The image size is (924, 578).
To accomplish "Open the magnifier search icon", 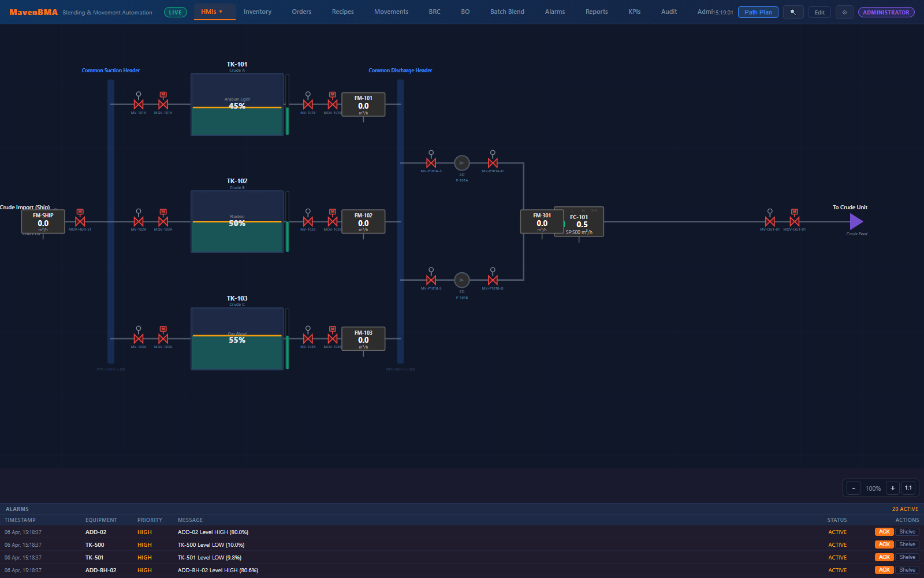I will pos(793,12).
